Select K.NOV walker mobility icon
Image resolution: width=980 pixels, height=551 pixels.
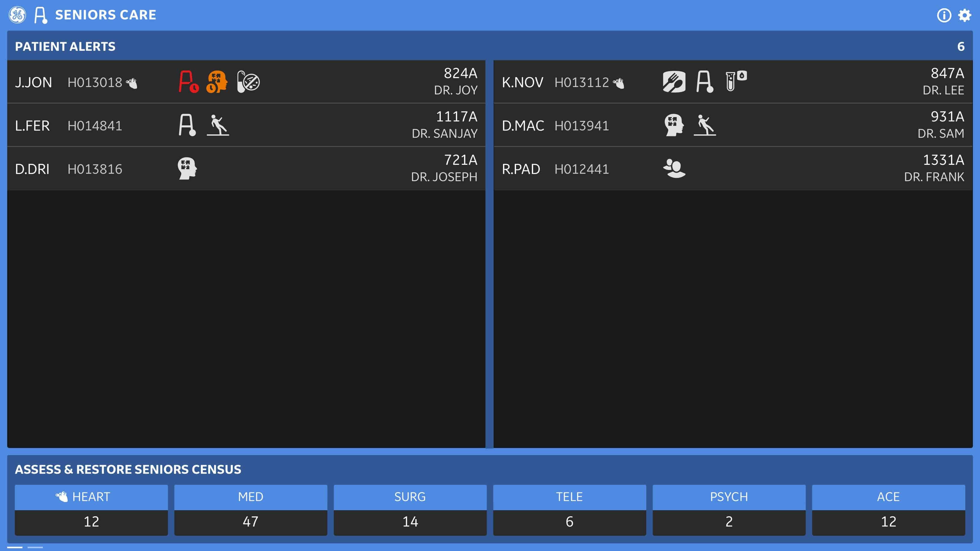[705, 82]
